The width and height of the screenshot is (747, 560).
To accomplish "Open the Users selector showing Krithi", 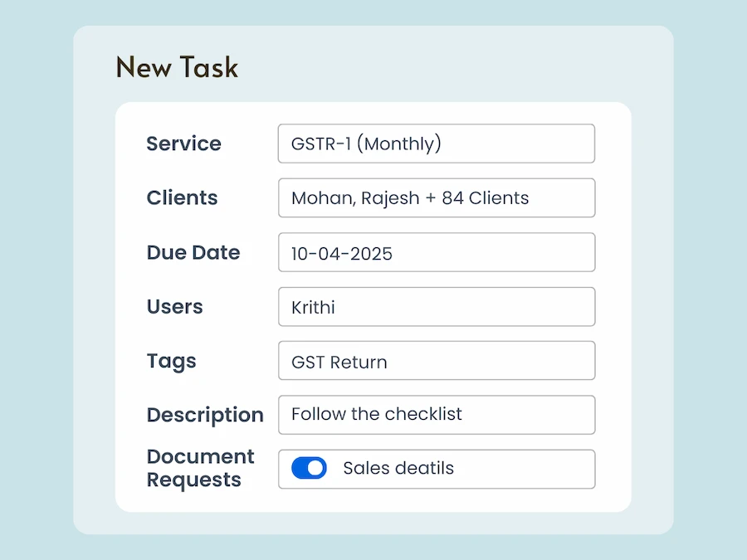I will [x=437, y=306].
